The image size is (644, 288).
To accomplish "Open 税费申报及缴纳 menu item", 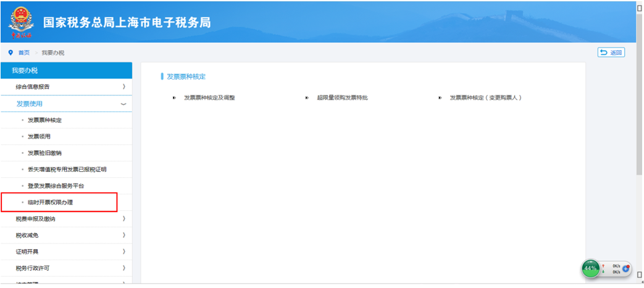I will (66, 219).
